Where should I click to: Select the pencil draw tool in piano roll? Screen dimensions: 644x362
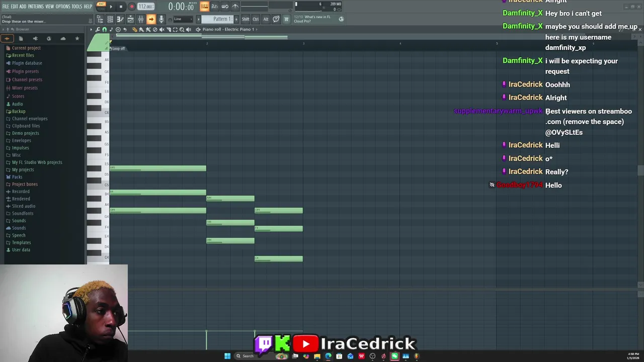click(x=135, y=30)
